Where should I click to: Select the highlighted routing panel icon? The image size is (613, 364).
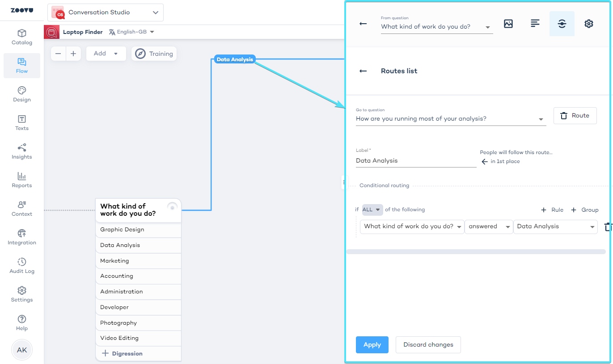[x=562, y=24]
